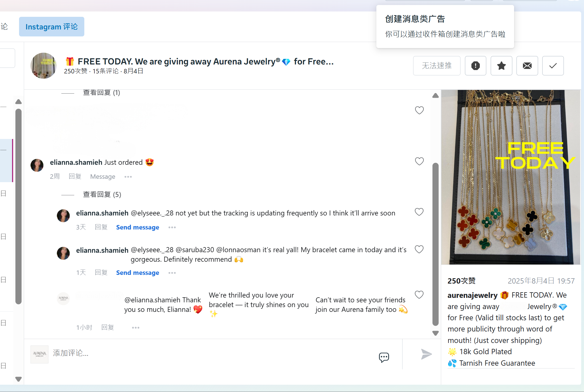
Task: Expand 查看回复 (5) replies thread
Action: pos(102,194)
